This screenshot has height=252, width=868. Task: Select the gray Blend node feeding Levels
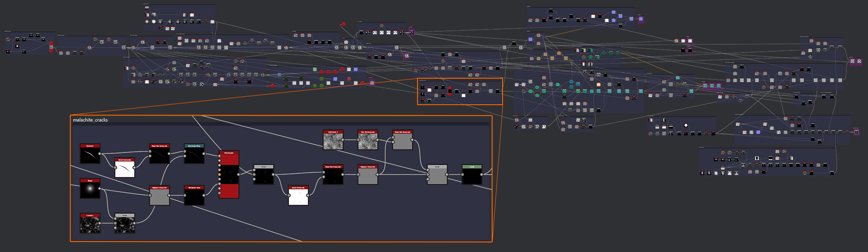pyautogui.click(x=437, y=175)
